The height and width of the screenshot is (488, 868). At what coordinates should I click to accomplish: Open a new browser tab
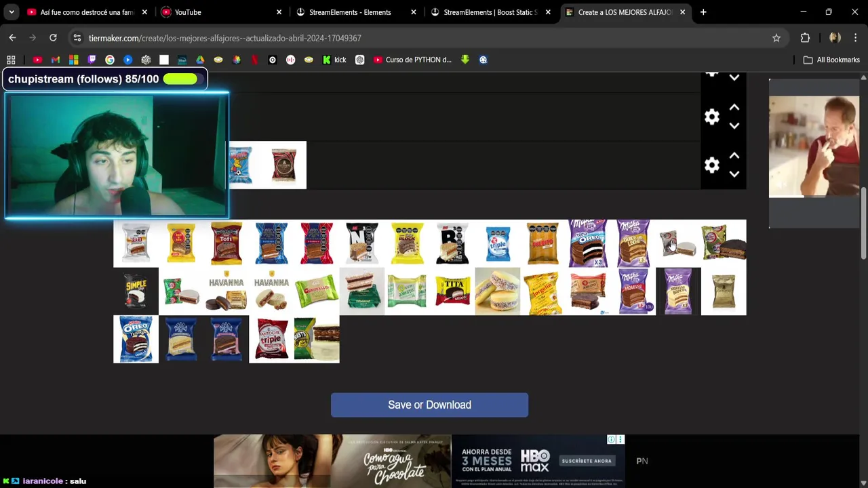pyautogui.click(x=703, y=12)
